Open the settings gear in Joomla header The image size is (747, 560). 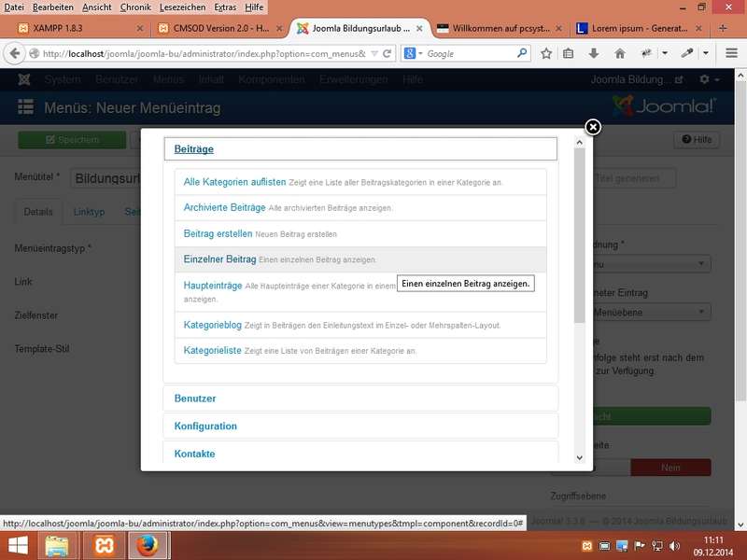(704, 79)
